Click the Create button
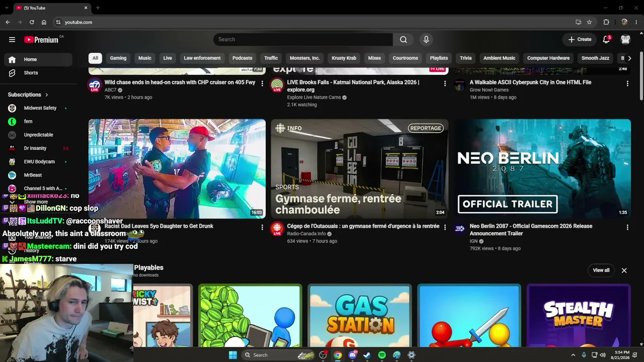Viewport: 644px width, 362px height. click(x=580, y=39)
